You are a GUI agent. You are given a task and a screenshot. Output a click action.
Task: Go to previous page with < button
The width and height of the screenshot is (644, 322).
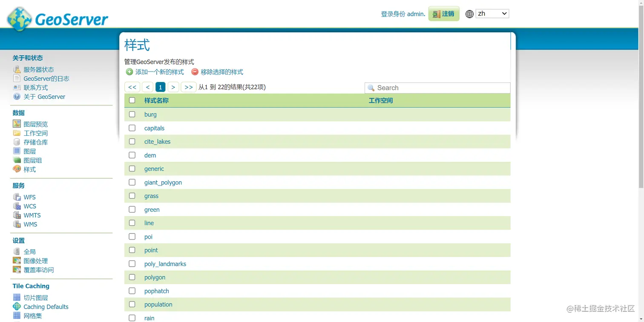point(147,87)
